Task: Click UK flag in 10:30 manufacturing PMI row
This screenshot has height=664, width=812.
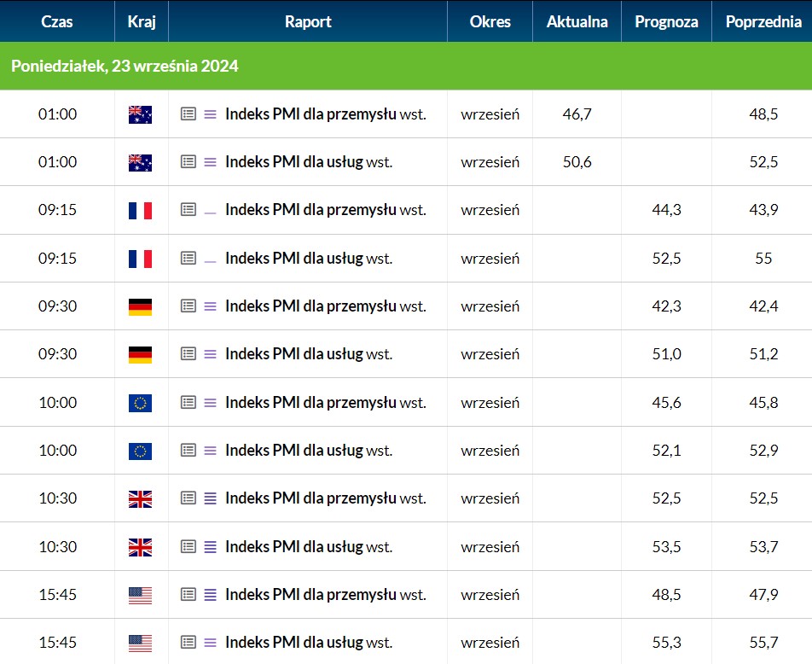Action: click(x=141, y=499)
